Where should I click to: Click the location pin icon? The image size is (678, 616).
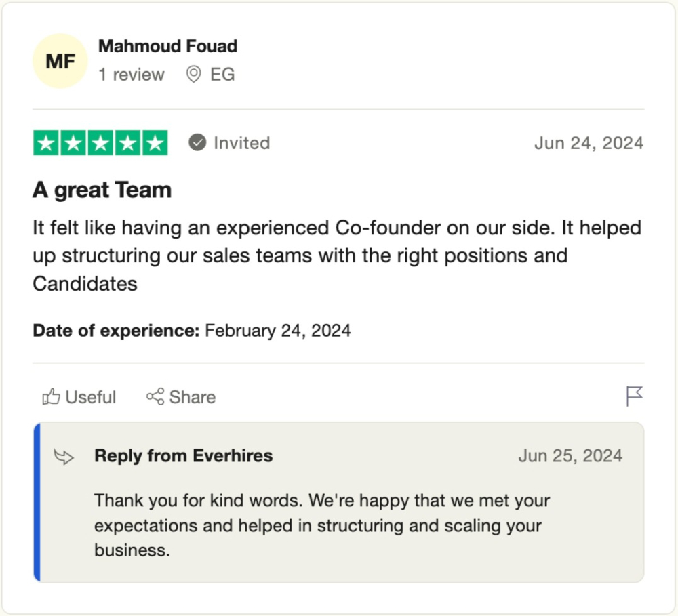point(193,75)
